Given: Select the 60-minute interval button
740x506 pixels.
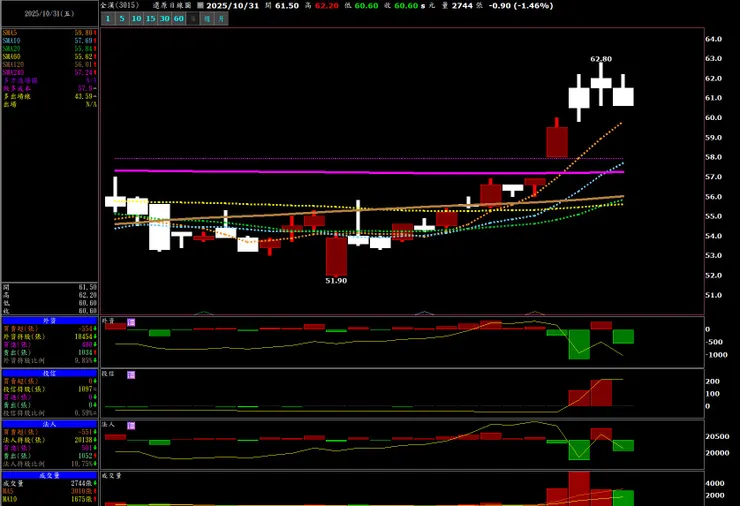Looking at the screenshot, I should coord(179,19).
